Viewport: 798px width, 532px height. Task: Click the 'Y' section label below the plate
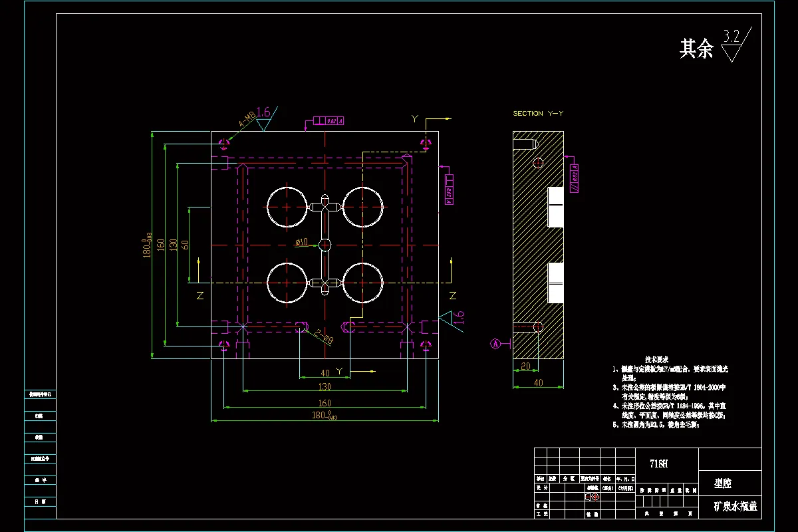click(x=339, y=370)
